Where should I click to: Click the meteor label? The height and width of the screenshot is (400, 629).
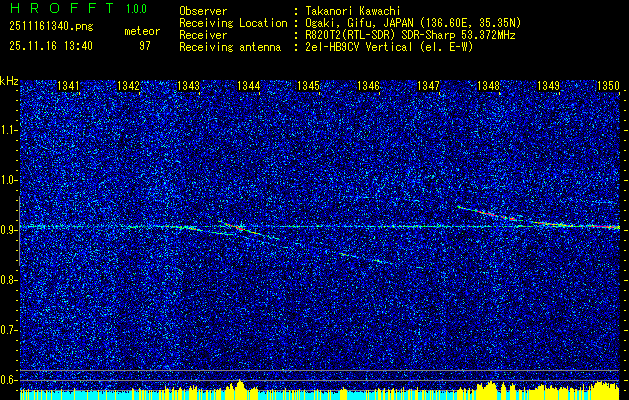point(142,31)
